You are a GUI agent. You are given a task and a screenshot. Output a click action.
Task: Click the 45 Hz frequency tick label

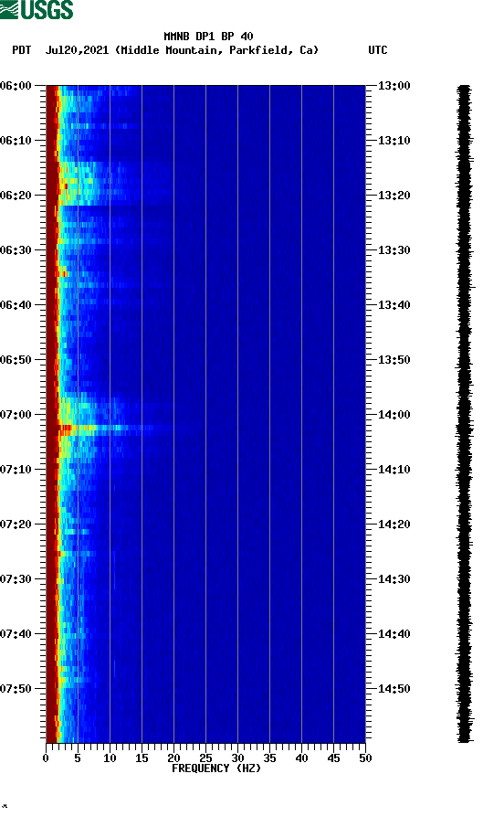coord(333,758)
